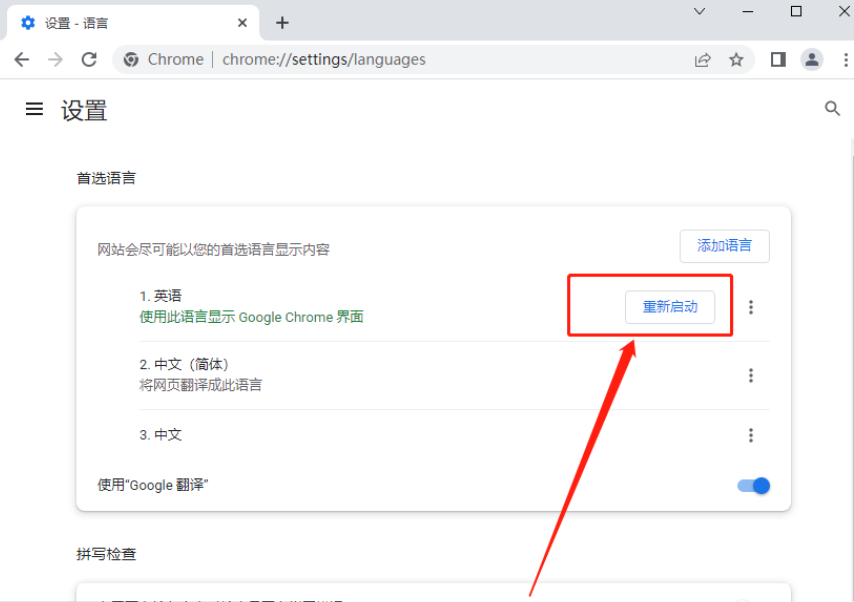Click the forward navigation arrow

point(55,59)
